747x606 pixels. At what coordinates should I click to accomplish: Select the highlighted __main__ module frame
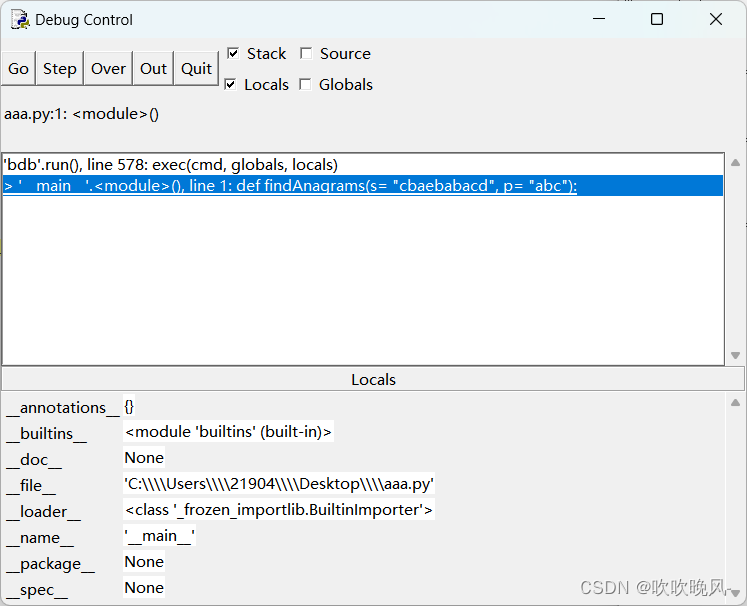pyautogui.click(x=290, y=186)
